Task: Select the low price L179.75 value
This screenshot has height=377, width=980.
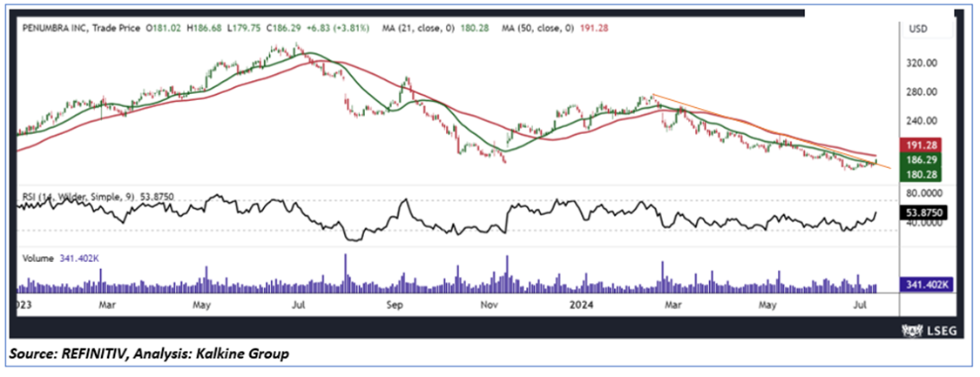Action: pyautogui.click(x=247, y=28)
